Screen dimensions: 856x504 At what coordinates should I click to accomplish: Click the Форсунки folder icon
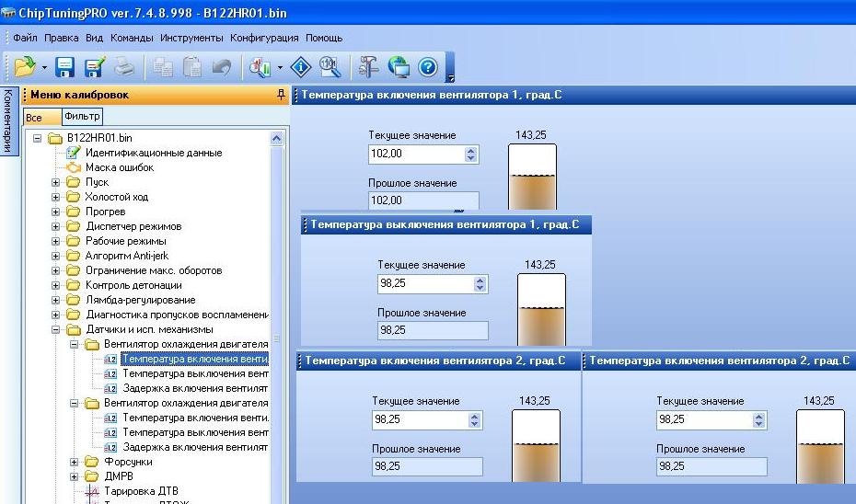point(92,462)
